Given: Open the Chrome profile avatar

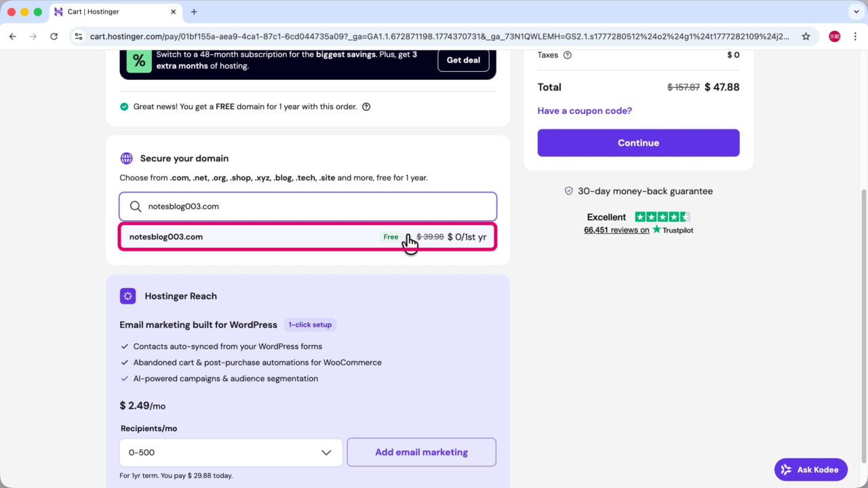Looking at the screenshot, I should (835, 37).
